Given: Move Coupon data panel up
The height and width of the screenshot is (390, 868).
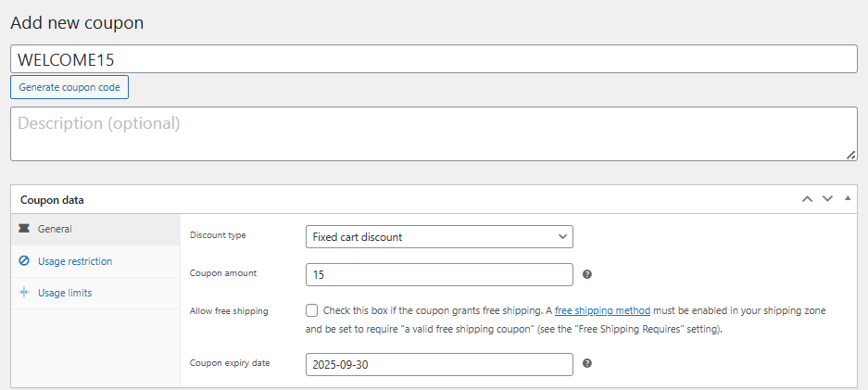Looking at the screenshot, I should 808,199.
